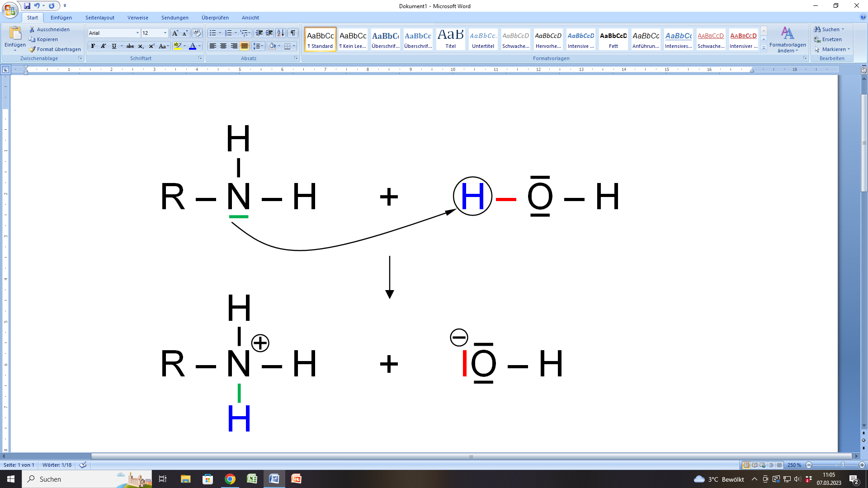
Task: Open the Seitenlayout ribbon tab
Action: [x=100, y=18]
